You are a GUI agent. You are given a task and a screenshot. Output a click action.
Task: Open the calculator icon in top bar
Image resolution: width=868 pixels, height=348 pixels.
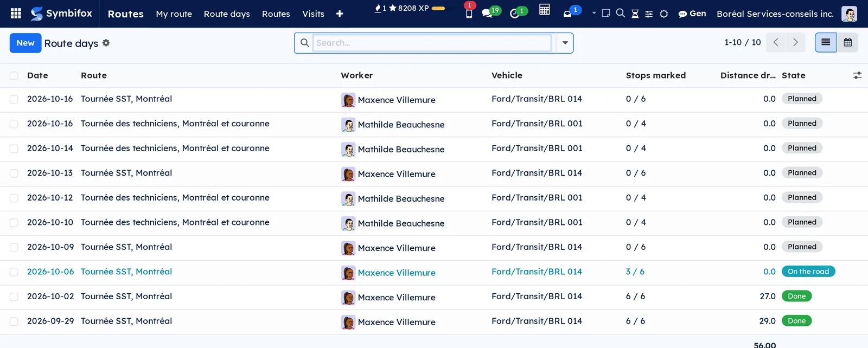[x=544, y=10]
